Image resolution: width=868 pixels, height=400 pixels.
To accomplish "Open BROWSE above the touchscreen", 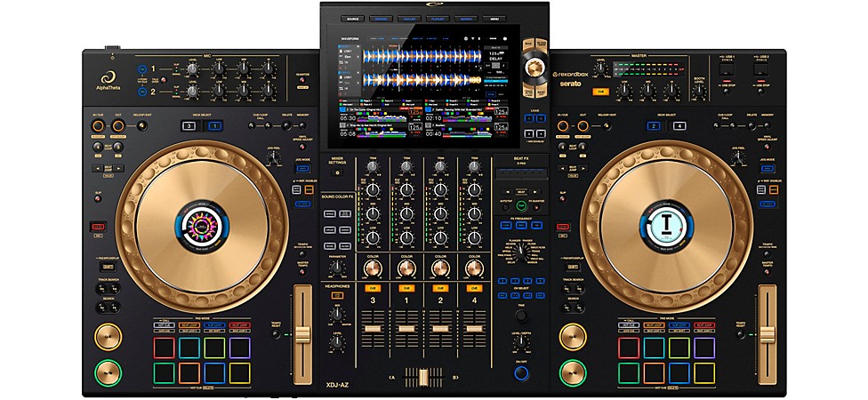I will click(x=381, y=19).
